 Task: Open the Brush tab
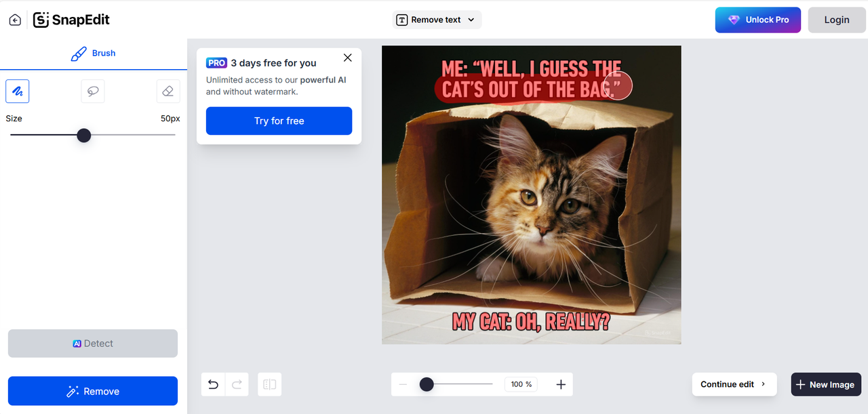94,54
